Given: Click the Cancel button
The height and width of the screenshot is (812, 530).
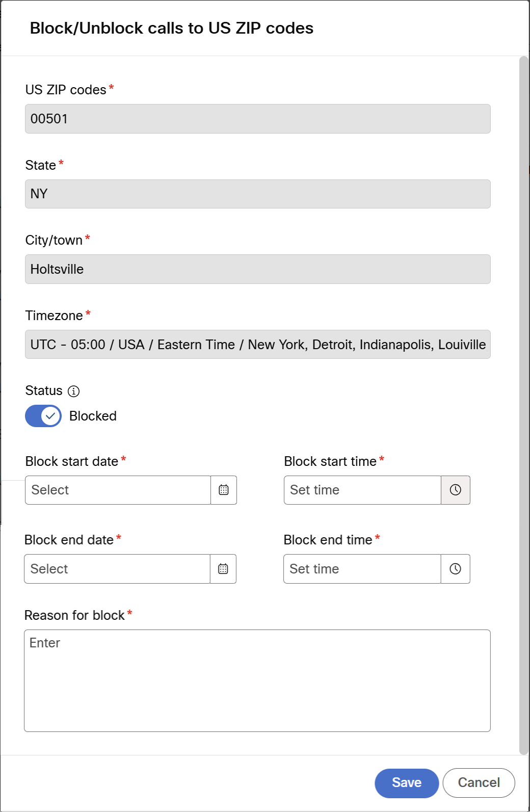Looking at the screenshot, I should pyautogui.click(x=479, y=783).
